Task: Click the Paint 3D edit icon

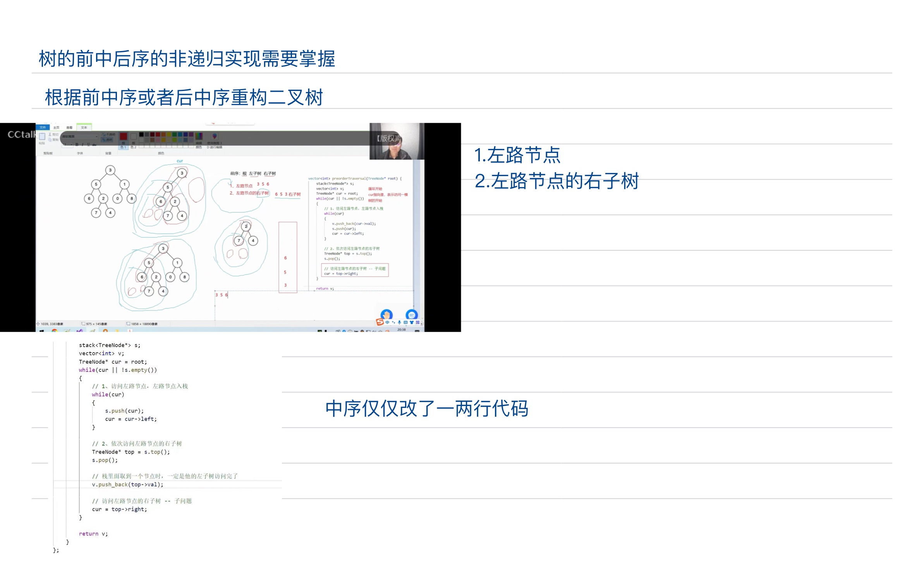Action: point(214,136)
